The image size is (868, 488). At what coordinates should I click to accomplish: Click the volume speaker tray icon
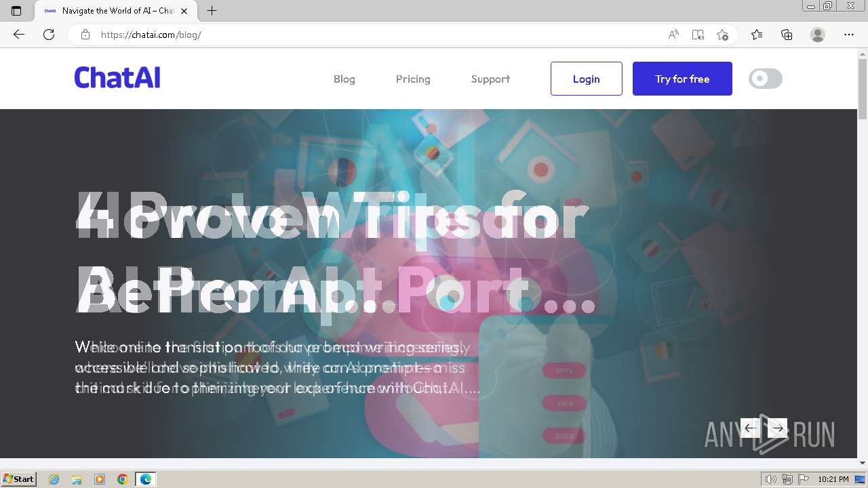point(771,479)
